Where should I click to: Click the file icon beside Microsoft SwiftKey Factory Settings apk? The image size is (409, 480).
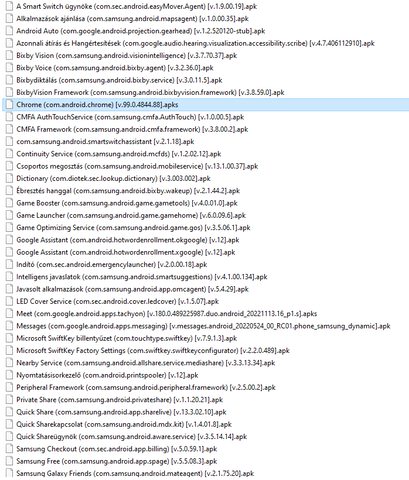[x=10, y=351]
